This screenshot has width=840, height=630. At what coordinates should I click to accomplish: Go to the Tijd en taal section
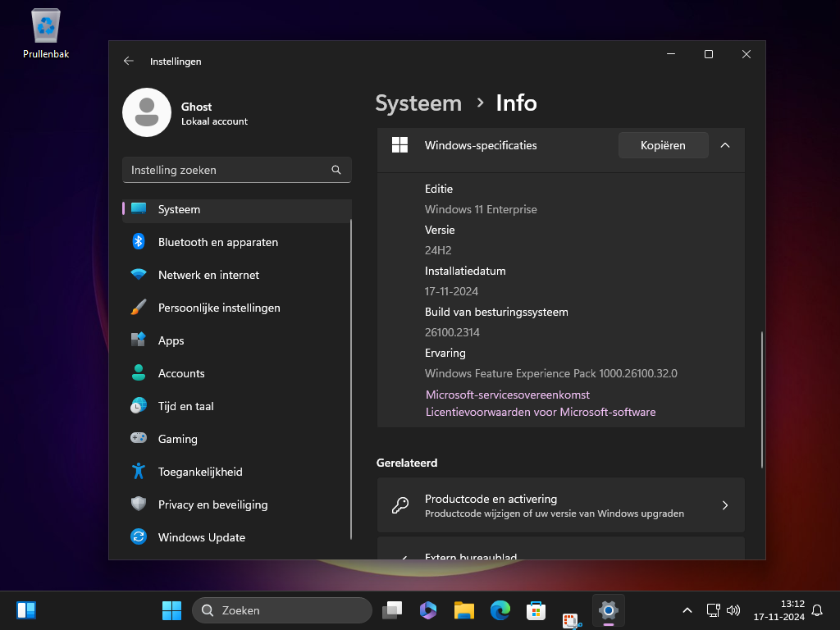pyautogui.click(x=237, y=406)
